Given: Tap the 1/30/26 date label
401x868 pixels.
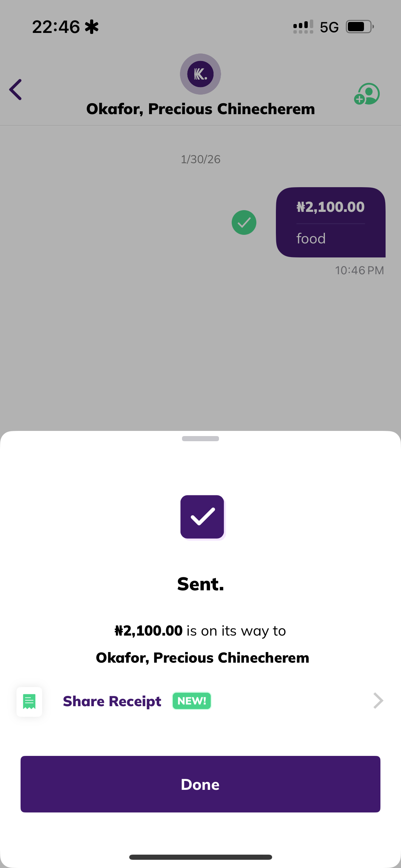Looking at the screenshot, I should pyautogui.click(x=200, y=159).
